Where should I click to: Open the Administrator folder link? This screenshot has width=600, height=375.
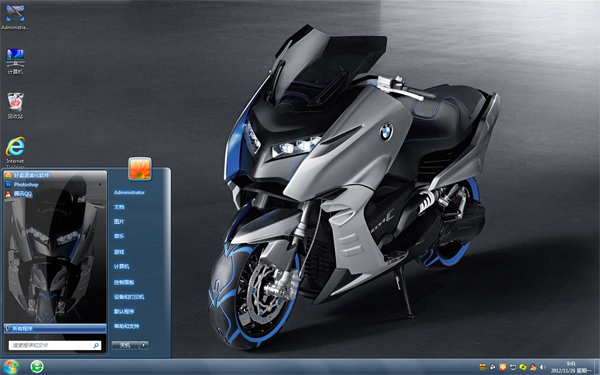click(x=129, y=192)
